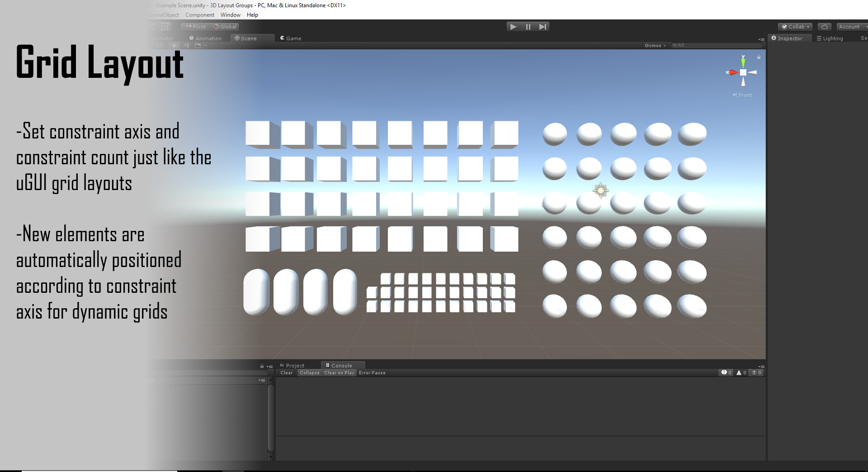Select the first capsule object in scene
The width and height of the screenshot is (868, 472).
tap(256, 292)
